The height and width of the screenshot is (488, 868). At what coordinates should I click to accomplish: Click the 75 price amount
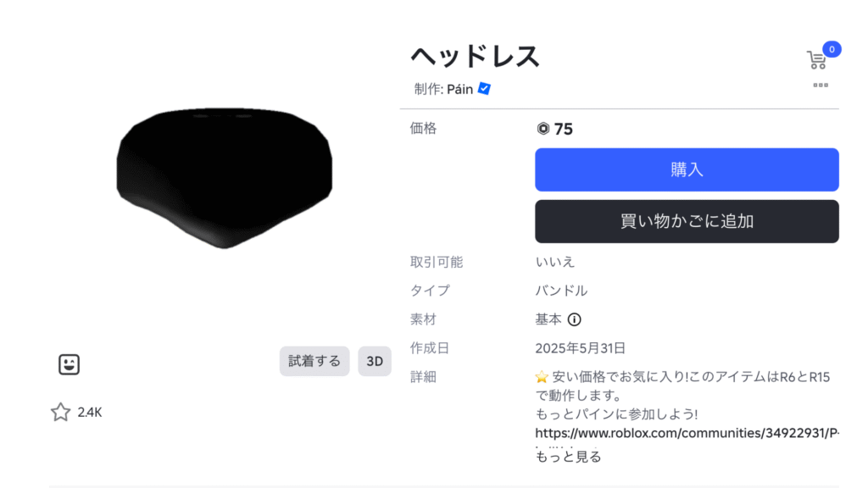tap(564, 129)
